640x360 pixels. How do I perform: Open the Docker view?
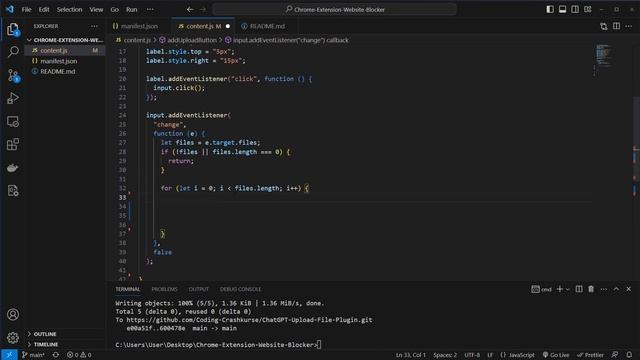point(13,167)
